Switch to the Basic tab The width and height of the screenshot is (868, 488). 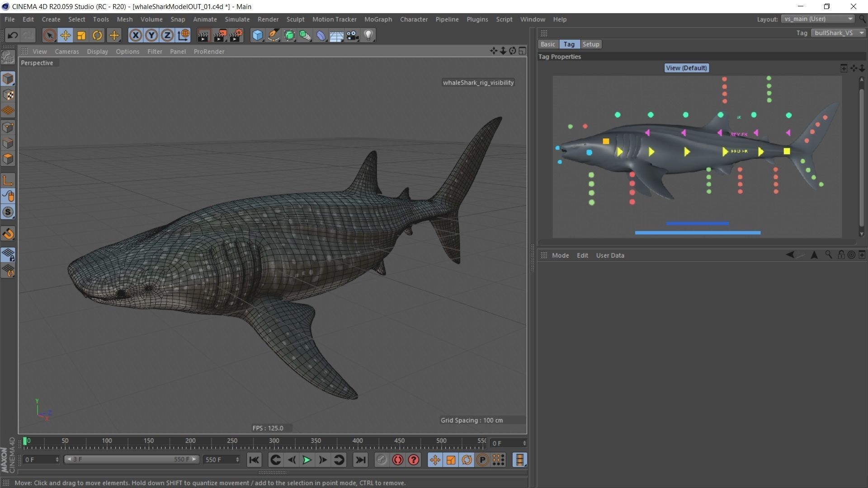548,44
